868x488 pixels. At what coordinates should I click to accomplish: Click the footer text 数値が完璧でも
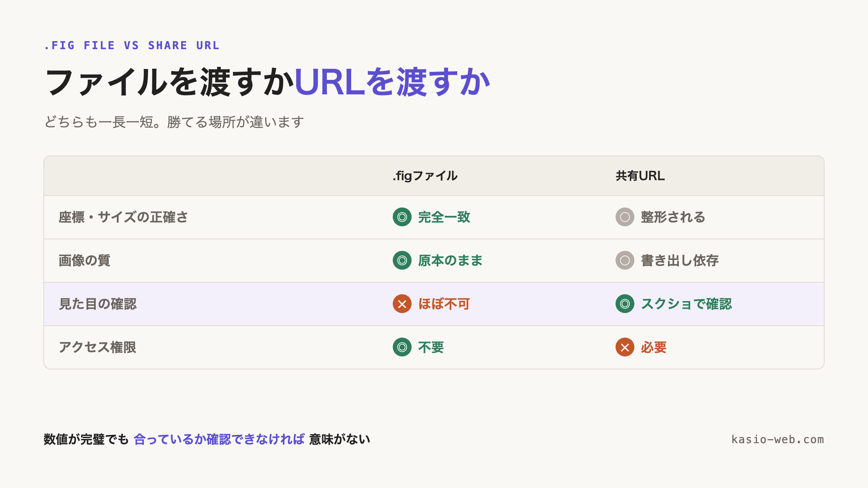(86, 439)
